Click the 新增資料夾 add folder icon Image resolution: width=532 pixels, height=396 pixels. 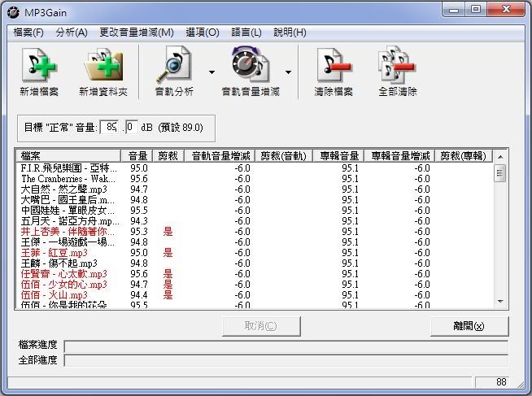103,65
